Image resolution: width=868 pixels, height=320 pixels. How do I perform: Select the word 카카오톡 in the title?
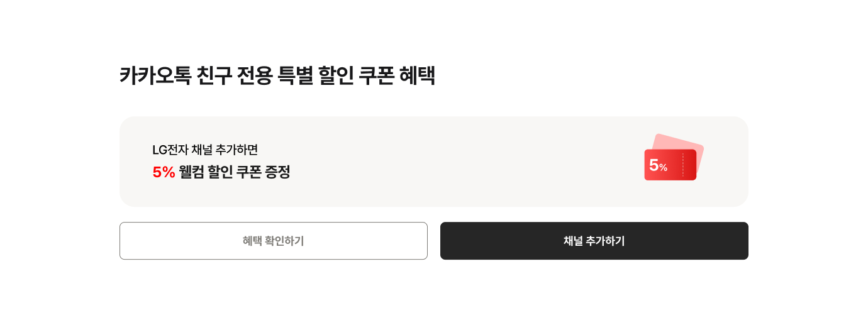pyautogui.click(x=155, y=75)
